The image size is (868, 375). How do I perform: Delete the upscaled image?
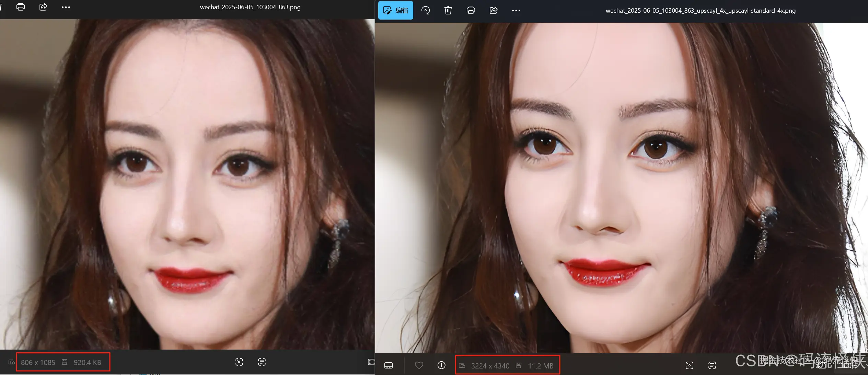(448, 10)
